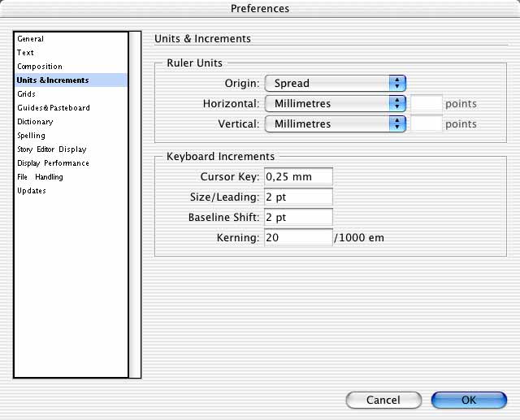This screenshot has height=420, width=520.
Task: Click the Kerning value field
Action: (298, 237)
